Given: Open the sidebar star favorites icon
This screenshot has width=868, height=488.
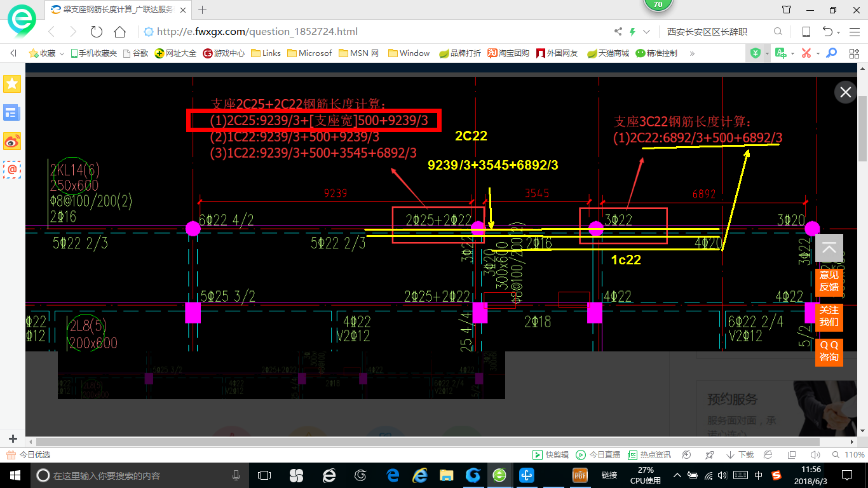Looking at the screenshot, I should pos(12,83).
